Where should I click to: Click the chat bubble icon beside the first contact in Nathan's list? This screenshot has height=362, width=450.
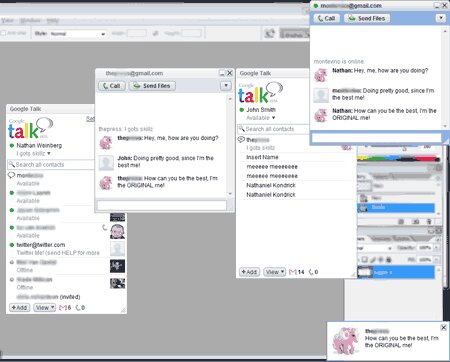(x=12, y=175)
